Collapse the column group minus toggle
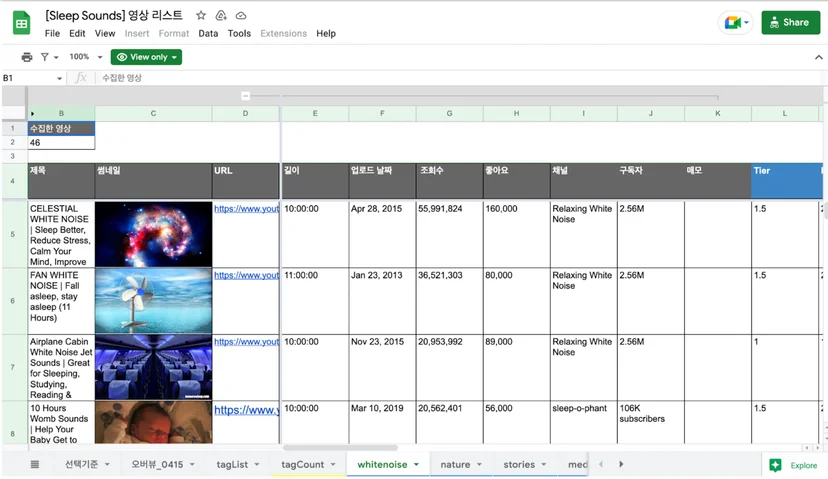 coord(245,96)
